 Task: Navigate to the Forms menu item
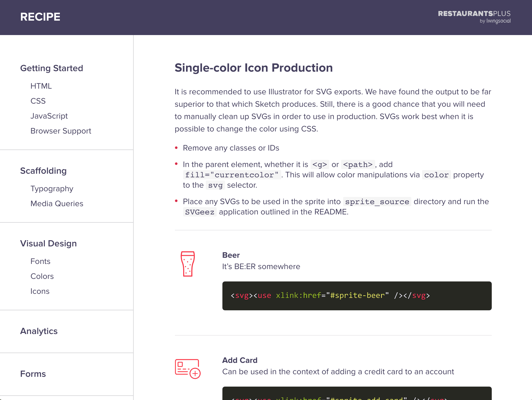(33, 373)
